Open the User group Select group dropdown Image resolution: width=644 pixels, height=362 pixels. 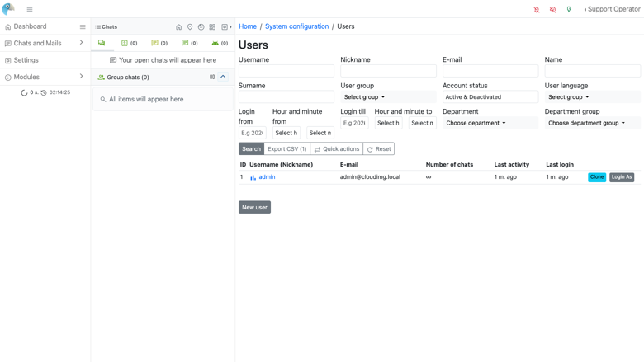pyautogui.click(x=364, y=97)
